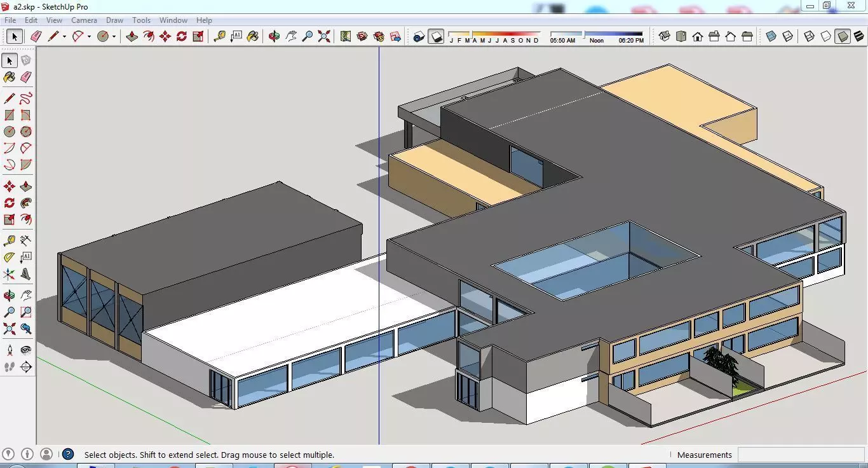Screen dimensions: 868x468
Task: Open the Extension Warehouse icon
Action: (x=379, y=36)
